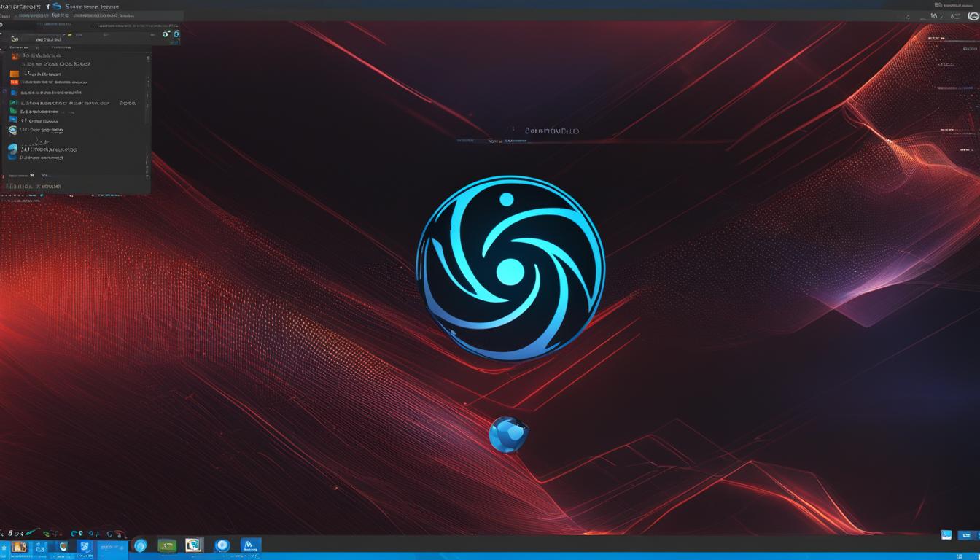Click the shield icon in the taskbar

point(63,546)
